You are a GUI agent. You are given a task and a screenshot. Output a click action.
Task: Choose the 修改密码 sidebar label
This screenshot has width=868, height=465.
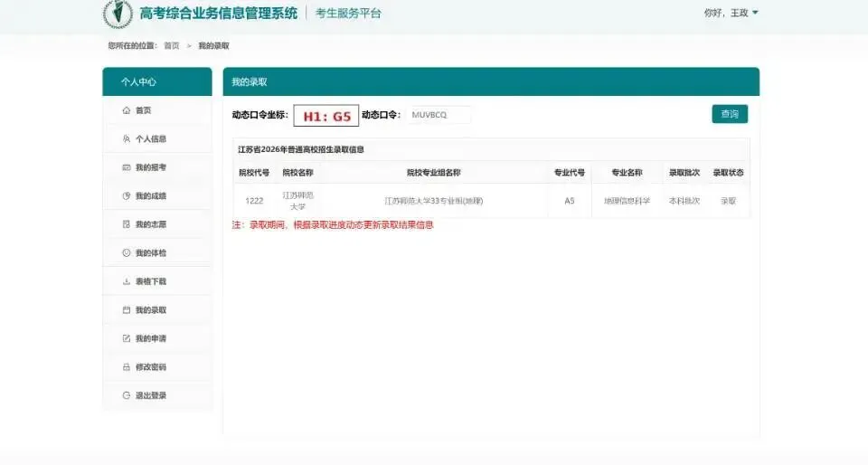click(x=151, y=367)
